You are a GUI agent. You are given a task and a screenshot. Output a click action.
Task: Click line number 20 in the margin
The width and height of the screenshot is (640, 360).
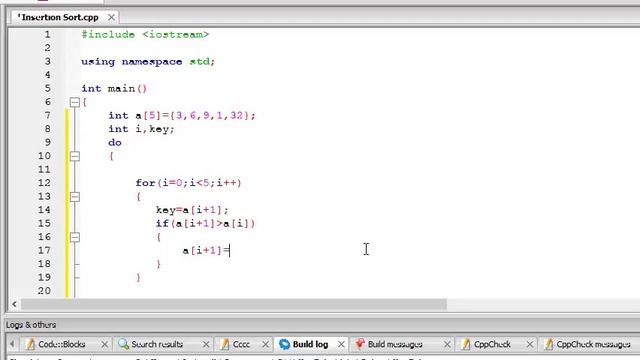44,291
